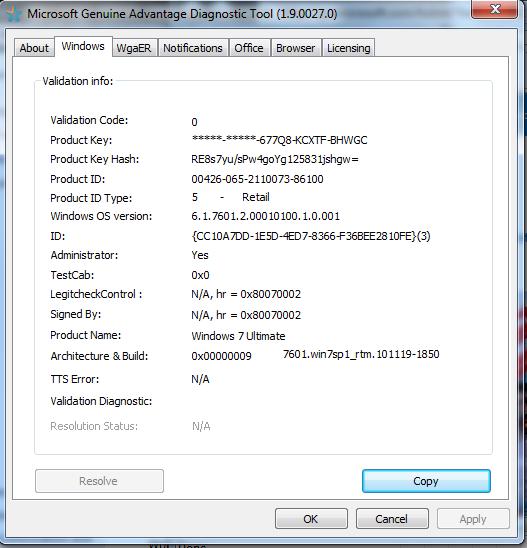Click build string 7601.win7sp1_rtm.101119-1850
Screen dimensions: 527x548
click(361, 354)
